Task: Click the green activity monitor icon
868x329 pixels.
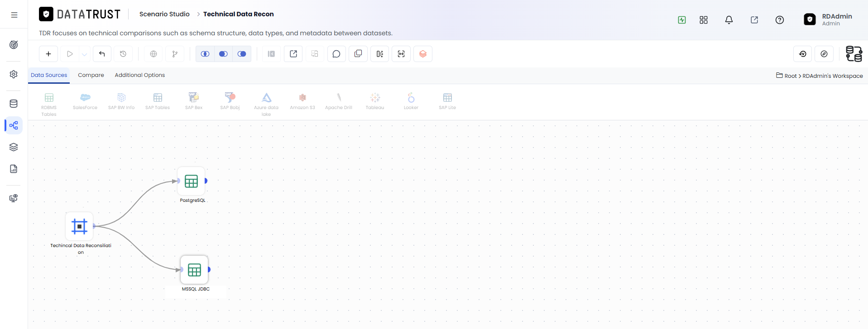Action: 682,20
